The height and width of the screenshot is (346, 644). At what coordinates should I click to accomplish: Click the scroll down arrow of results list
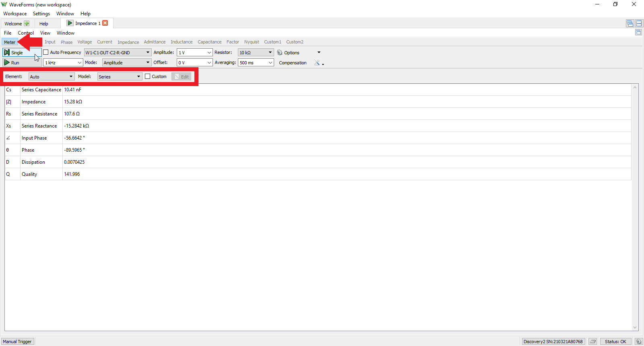point(635,327)
